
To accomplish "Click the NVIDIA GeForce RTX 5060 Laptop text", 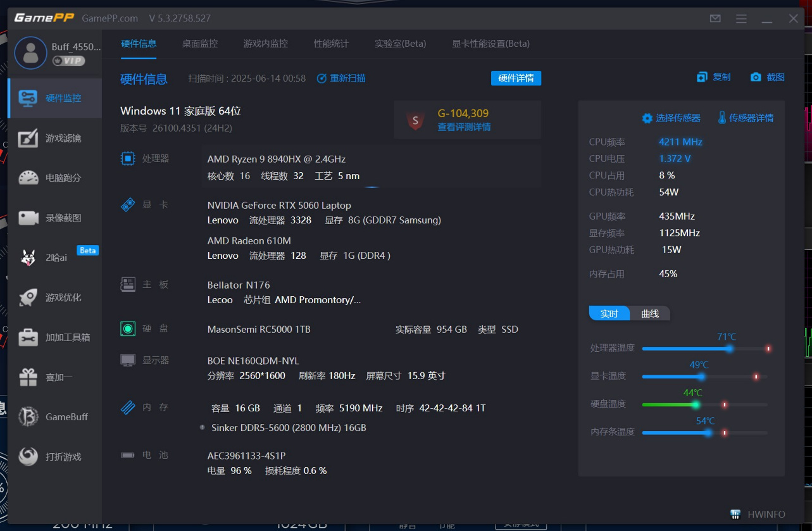I will click(279, 205).
